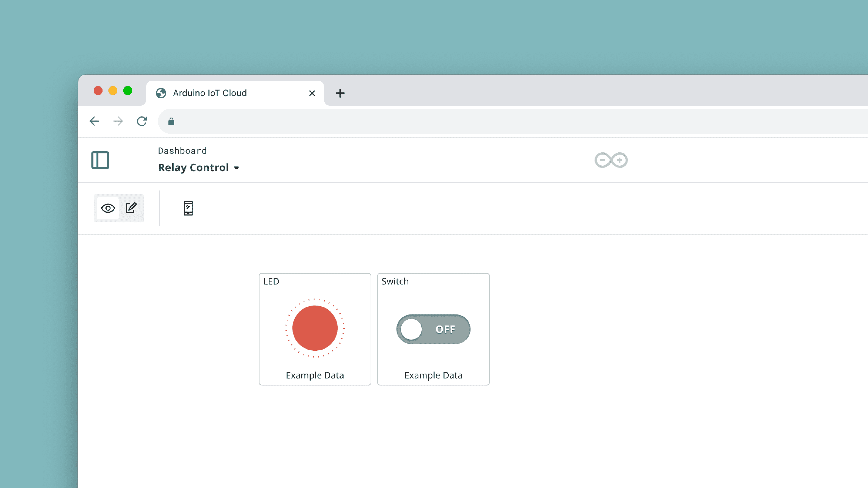
Task: Click the Arduino infinity logo
Action: tap(611, 160)
